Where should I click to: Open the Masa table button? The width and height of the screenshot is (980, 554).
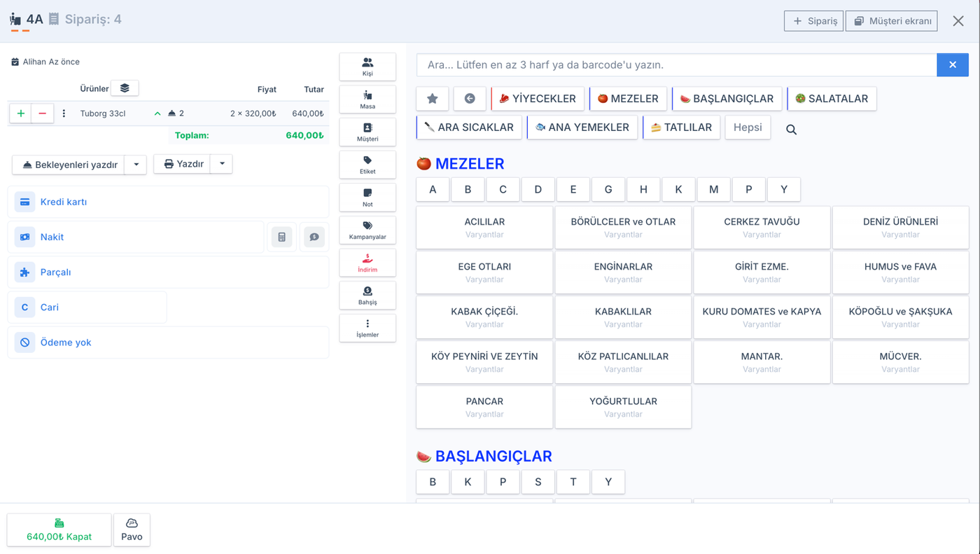(x=367, y=99)
